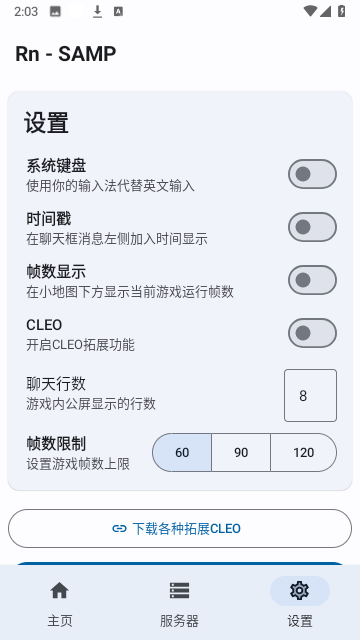The height and width of the screenshot is (640, 360).
Task: Open the 服务器 server list icon
Action: click(179, 591)
